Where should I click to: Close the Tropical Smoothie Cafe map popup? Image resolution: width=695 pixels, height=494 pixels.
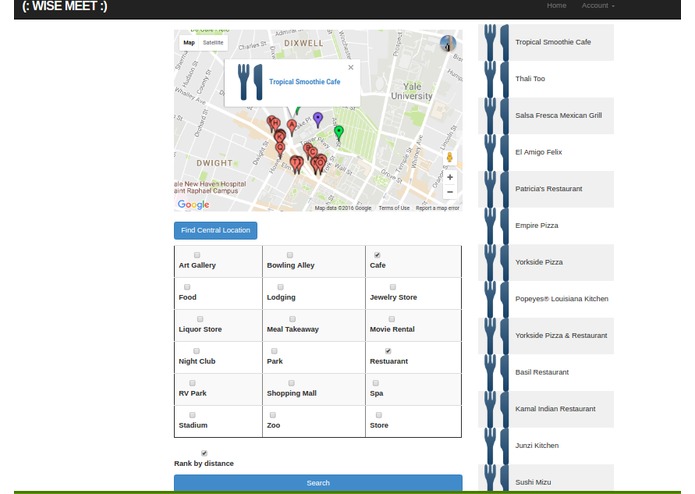coord(351,67)
